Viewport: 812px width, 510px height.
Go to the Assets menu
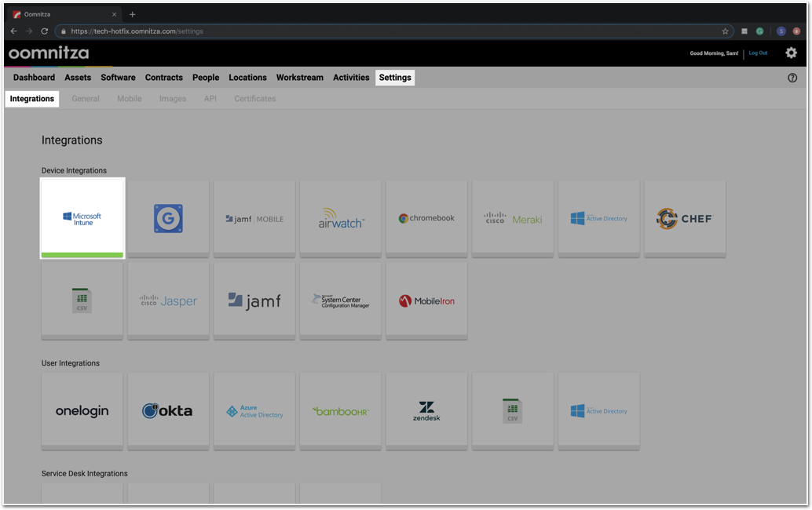[x=78, y=78]
